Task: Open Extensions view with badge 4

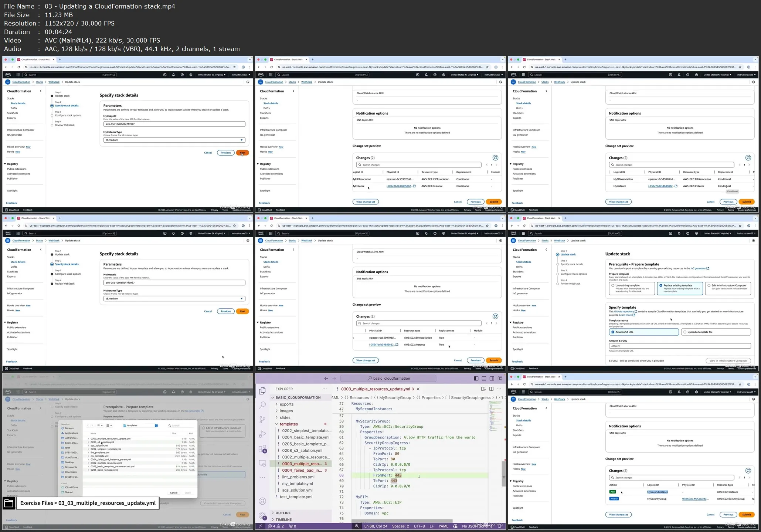Action: 262,449
